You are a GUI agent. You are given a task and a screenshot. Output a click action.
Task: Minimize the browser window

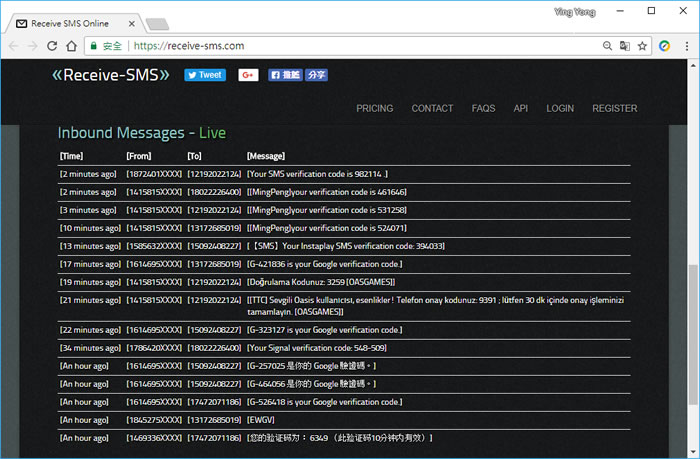[620, 11]
